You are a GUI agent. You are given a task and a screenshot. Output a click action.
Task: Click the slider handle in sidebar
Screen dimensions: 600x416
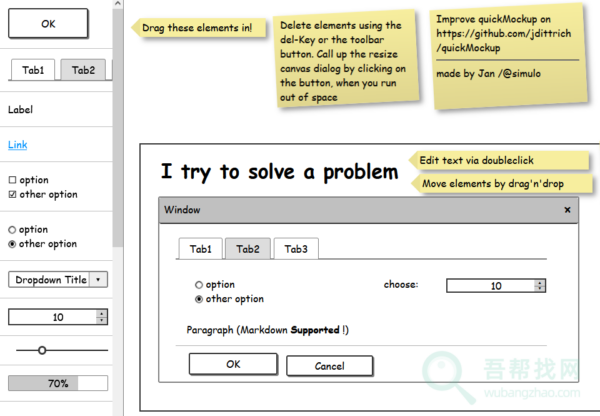[42, 350]
